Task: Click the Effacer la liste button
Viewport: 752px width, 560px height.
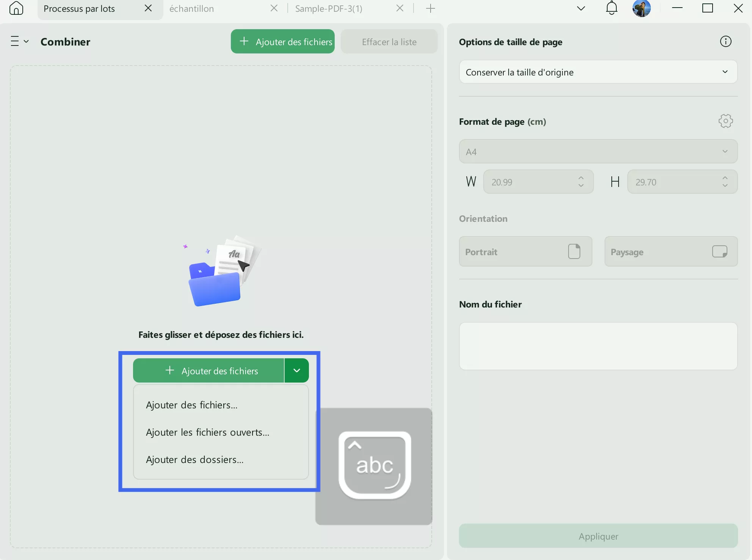Action: pyautogui.click(x=389, y=42)
